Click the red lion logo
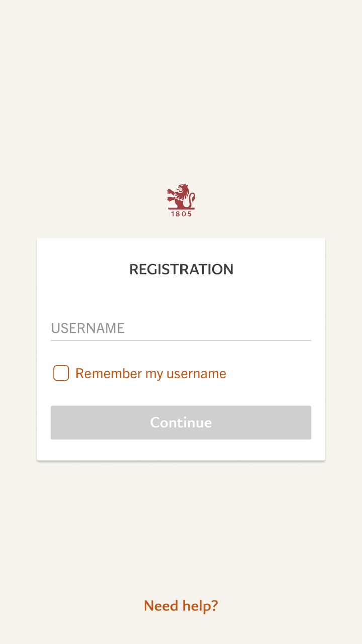Image resolution: width=362 pixels, height=644 pixels. coord(181,197)
